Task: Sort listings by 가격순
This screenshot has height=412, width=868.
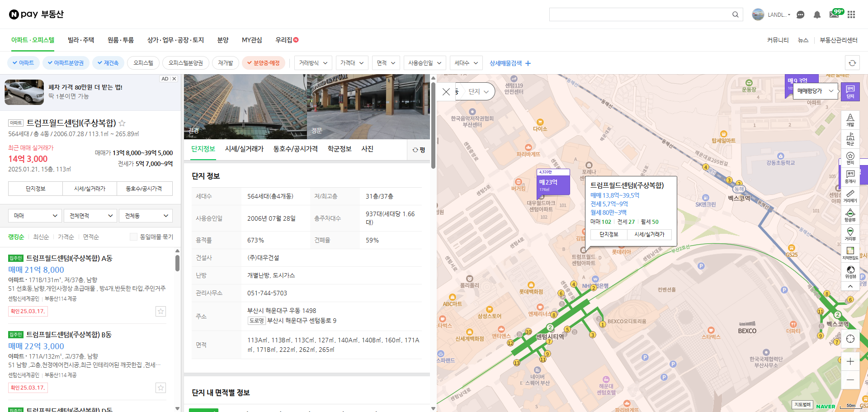Action: coord(66,237)
